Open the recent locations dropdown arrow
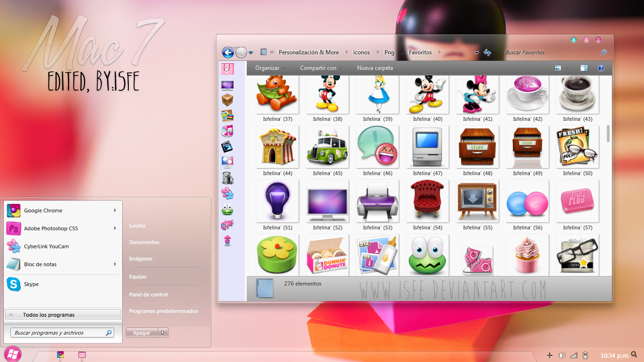The width and height of the screenshot is (644, 362). coord(251,53)
